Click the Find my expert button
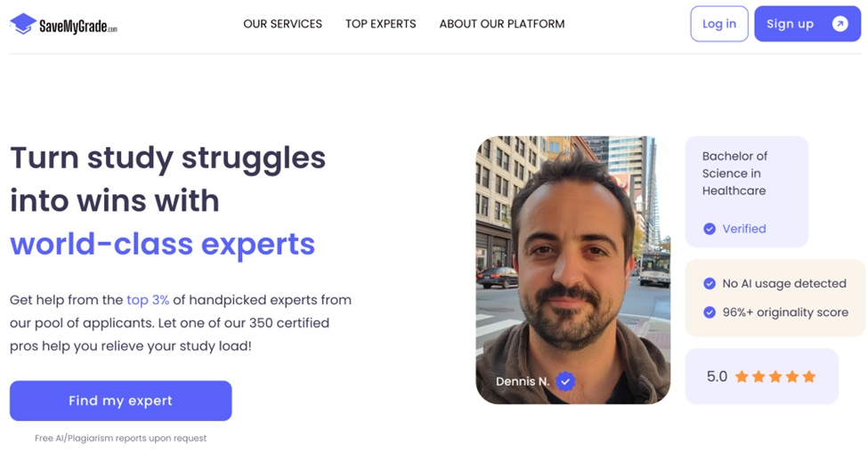This screenshot has width=868, height=454. point(121,401)
